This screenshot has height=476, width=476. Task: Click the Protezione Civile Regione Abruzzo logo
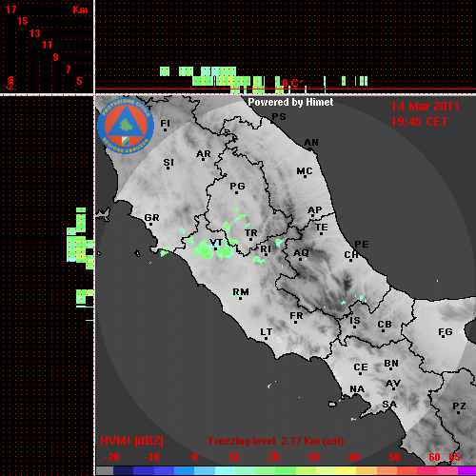pyautogui.click(x=126, y=126)
